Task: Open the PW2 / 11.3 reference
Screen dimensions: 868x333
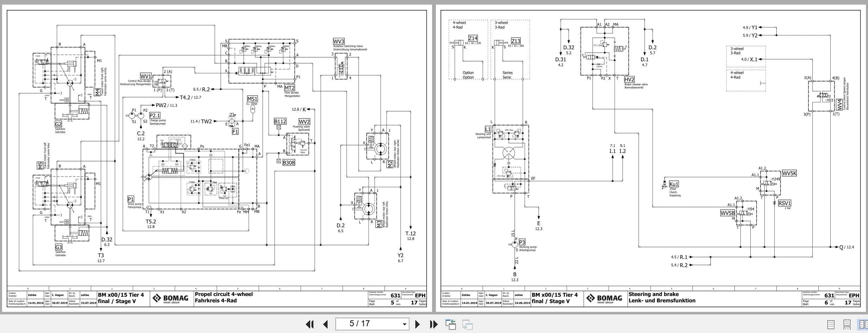Action: (x=166, y=105)
